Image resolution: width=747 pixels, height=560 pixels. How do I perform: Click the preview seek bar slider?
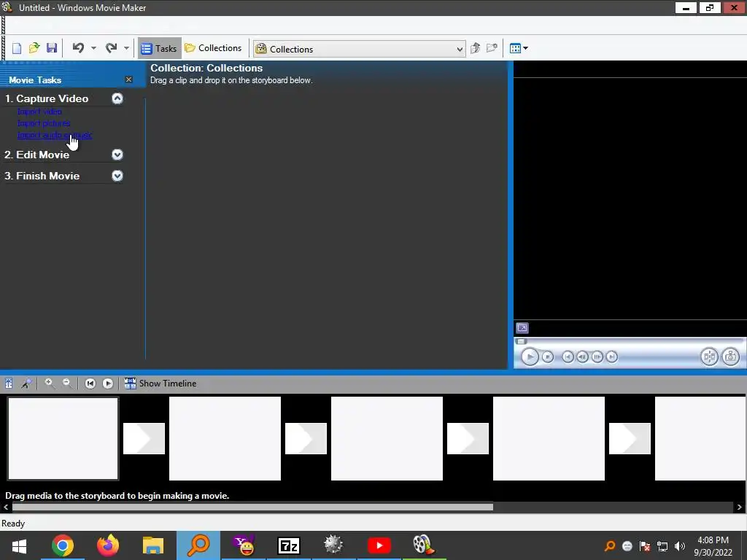tap(521, 341)
